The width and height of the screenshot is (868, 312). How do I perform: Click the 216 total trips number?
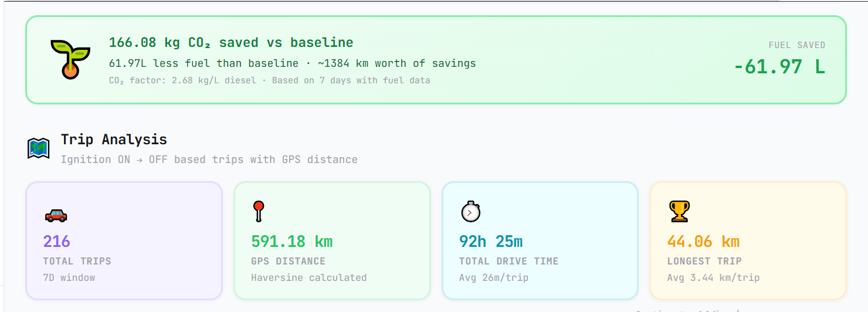coord(56,242)
